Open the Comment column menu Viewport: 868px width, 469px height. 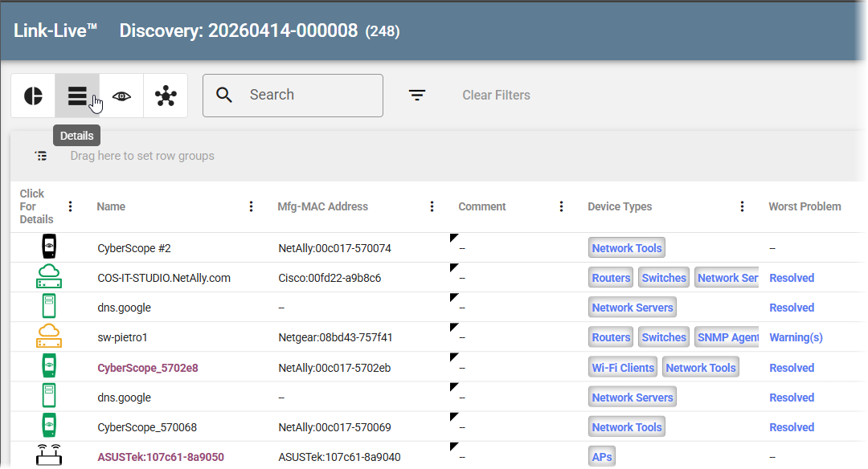(561, 206)
